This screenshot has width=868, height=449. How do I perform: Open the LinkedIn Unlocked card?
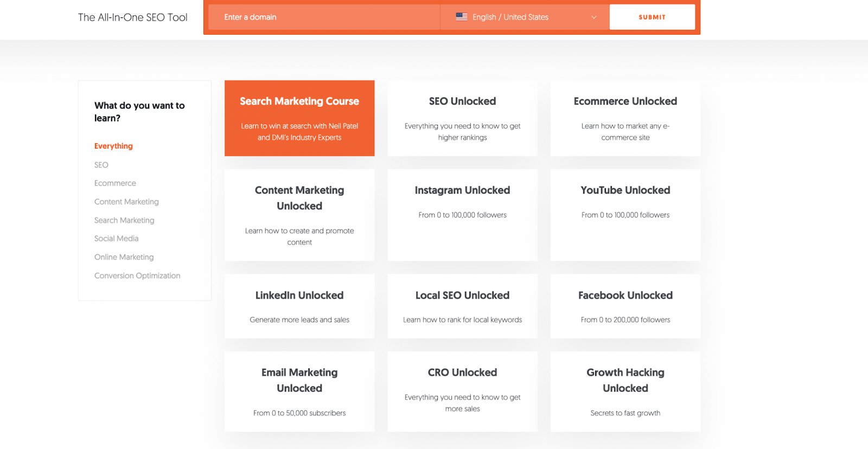tap(299, 306)
